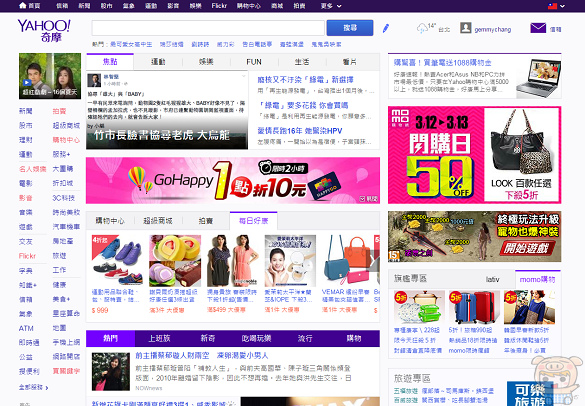Viewport: 585px width, 406px height.
Task: Collapse chevron on the featured Facebook post
Action: (244, 76)
